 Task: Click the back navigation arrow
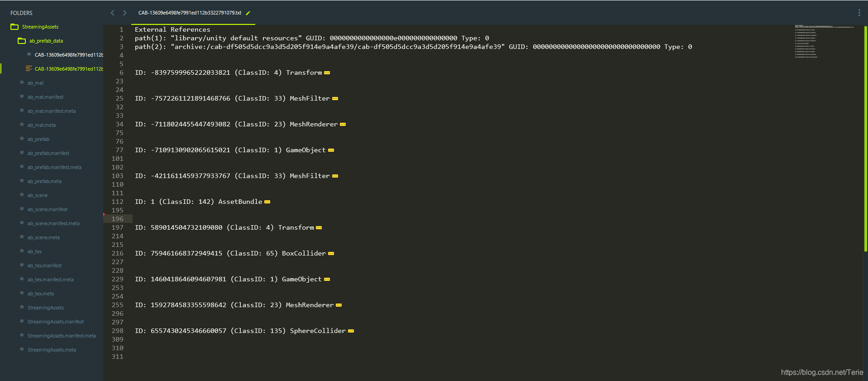click(112, 13)
